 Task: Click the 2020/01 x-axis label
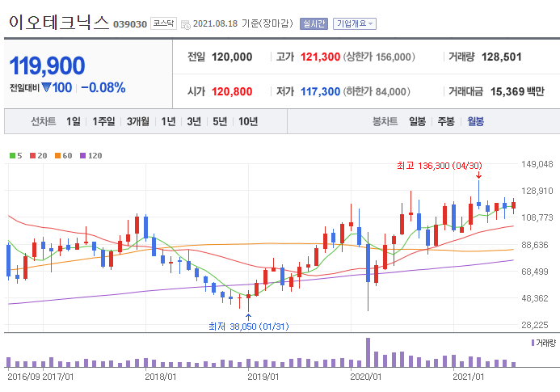click(366, 377)
